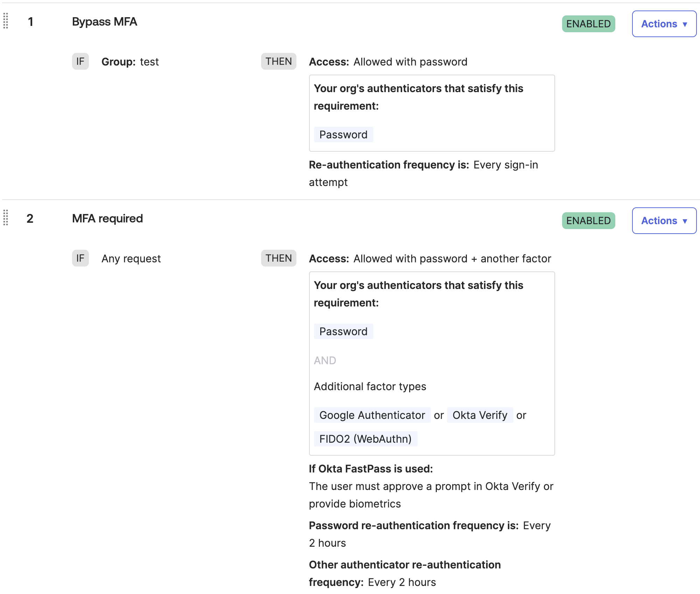Viewport: 700px width, 594px height.
Task: Open Actions dropdown for Bypass MFA rule
Action: (x=664, y=24)
